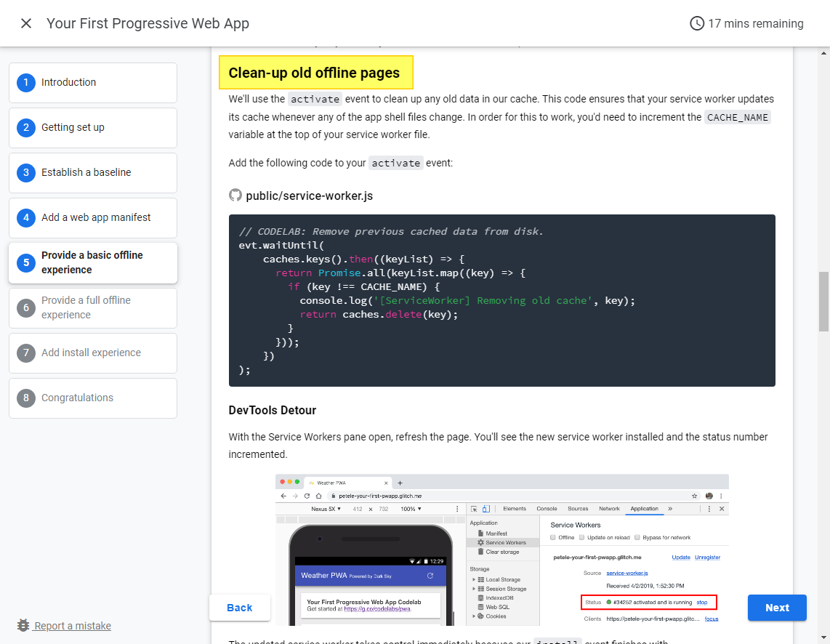Click the Back button

click(x=240, y=608)
